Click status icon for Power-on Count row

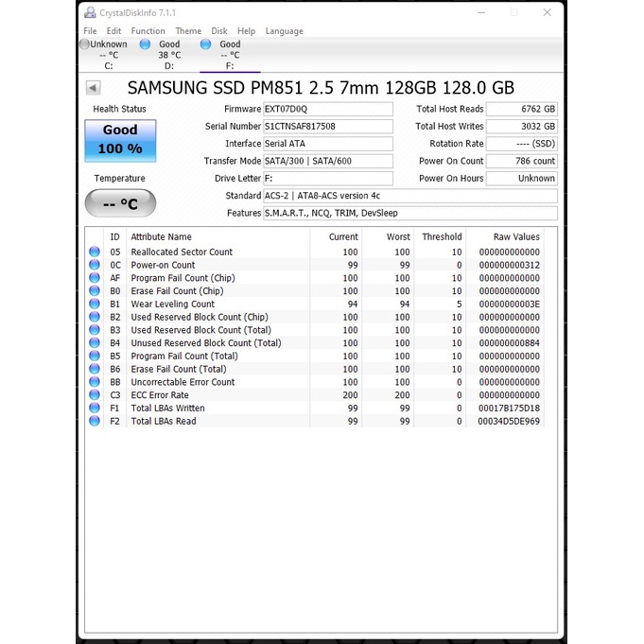pos(95,265)
